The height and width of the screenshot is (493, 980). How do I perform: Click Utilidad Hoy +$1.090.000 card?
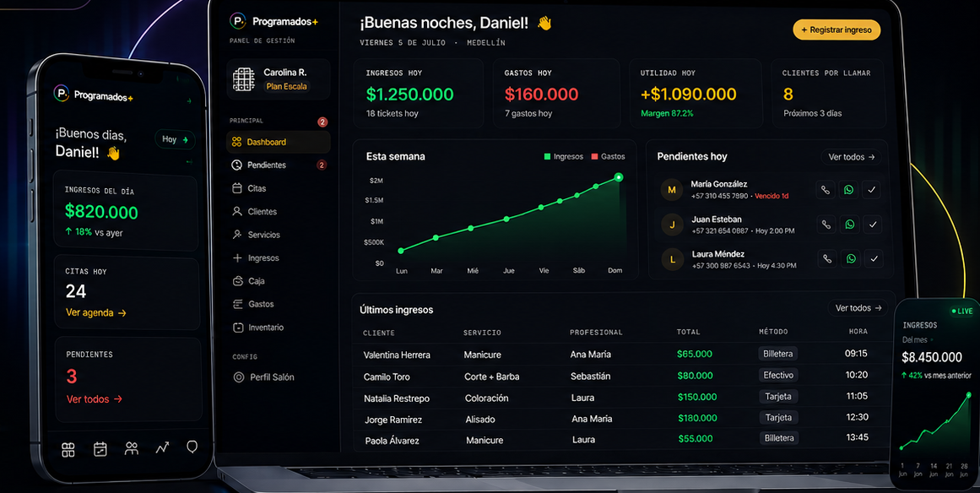pos(696,93)
